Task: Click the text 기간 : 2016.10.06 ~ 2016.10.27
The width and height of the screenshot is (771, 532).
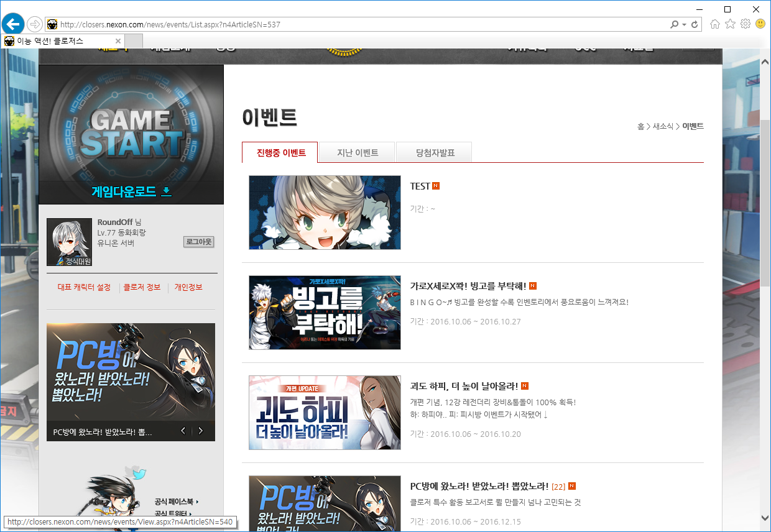Action: 465,321
